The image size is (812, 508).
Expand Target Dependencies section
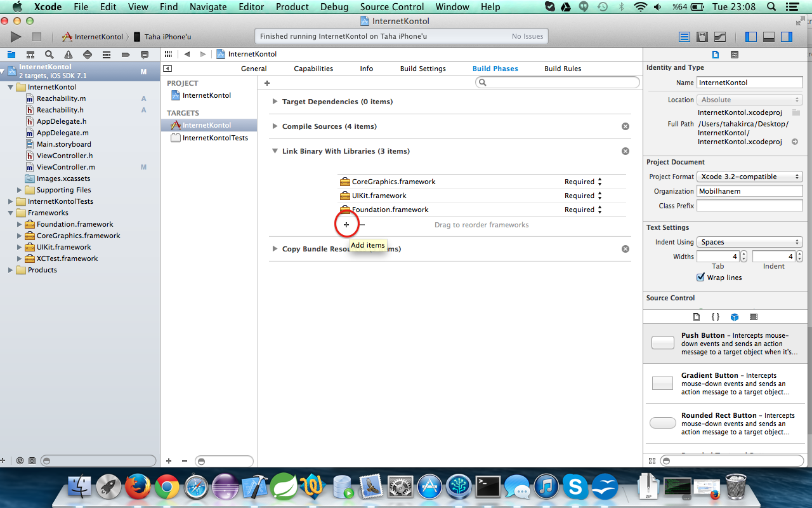[275, 102]
